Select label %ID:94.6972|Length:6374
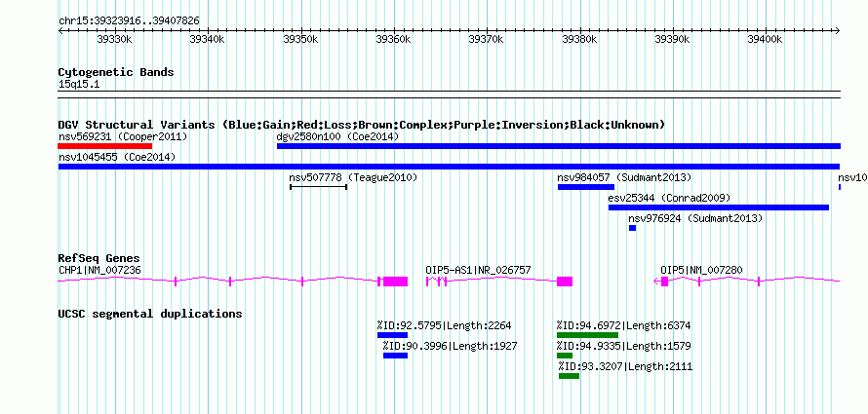This screenshot has width=868, height=414. (x=624, y=325)
